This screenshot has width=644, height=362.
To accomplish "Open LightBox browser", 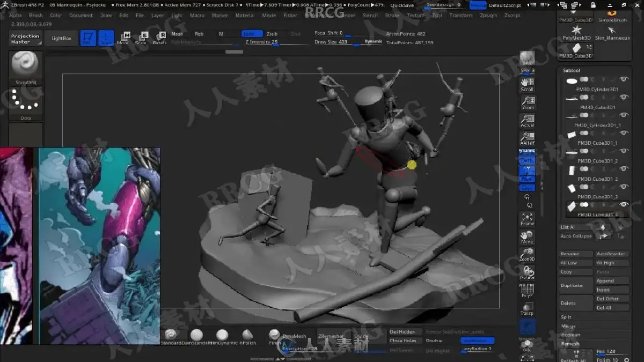I will coord(61,39).
